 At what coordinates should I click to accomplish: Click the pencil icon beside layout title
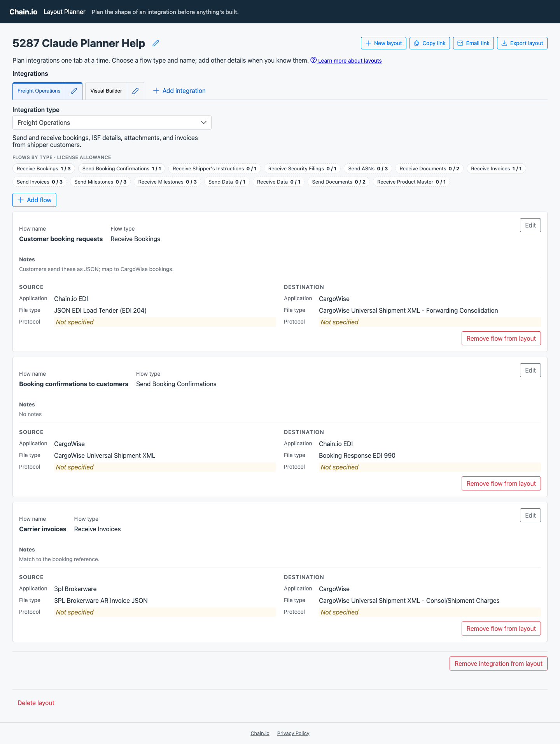[x=156, y=43]
